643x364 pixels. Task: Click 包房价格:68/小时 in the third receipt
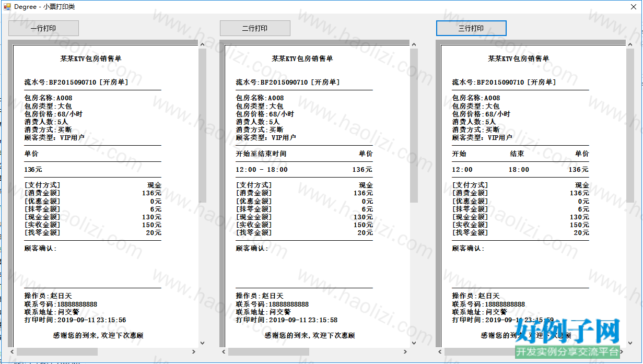(x=481, y=114)
